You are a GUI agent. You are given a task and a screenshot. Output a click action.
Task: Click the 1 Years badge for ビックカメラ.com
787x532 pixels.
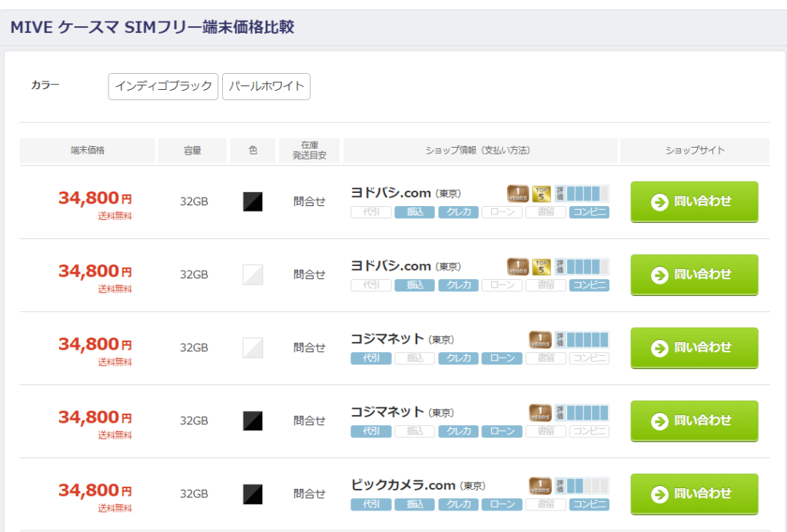point(540,486)
